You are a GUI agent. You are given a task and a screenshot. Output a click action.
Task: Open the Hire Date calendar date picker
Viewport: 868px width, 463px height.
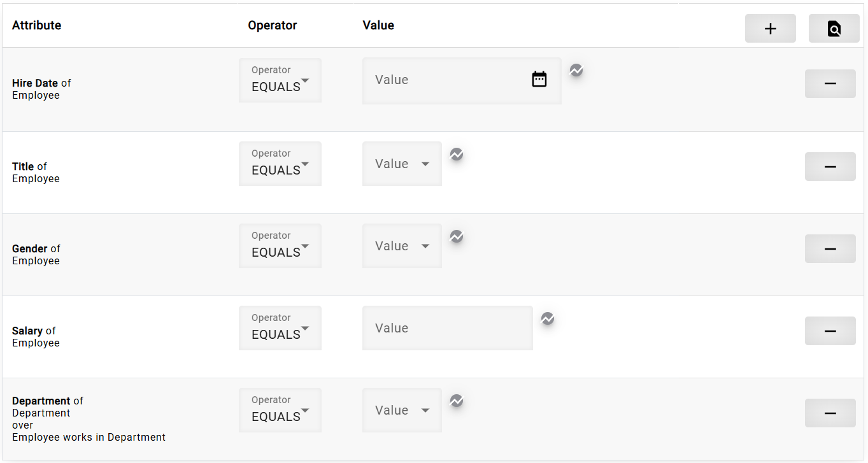(539, 79)
